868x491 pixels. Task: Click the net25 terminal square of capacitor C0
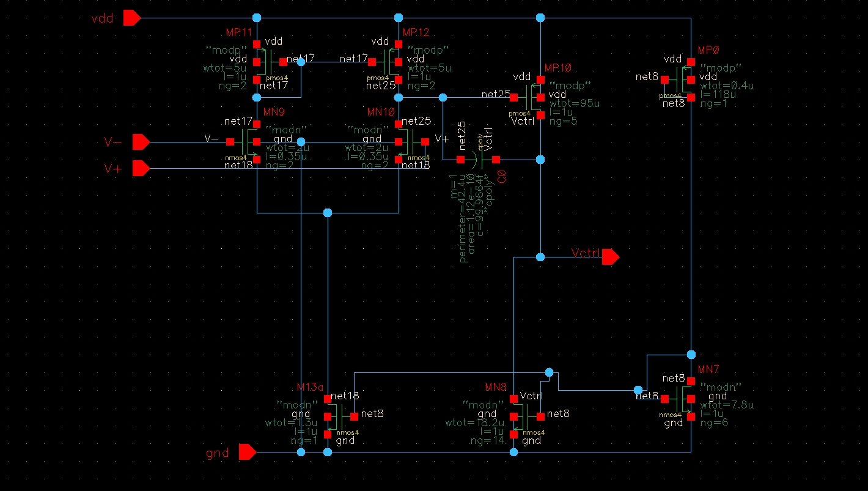click(x=460, y=160)
